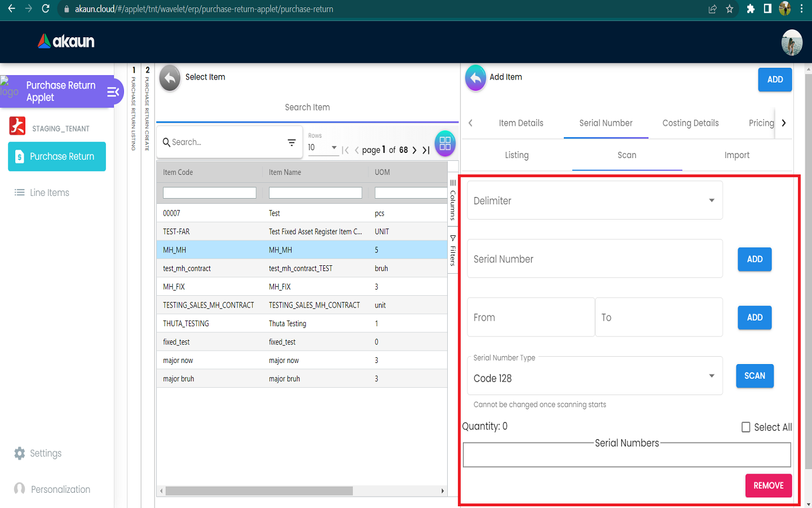Bookmark this page with the star icon
812x508 pixels.
pyautogui.click(x=730, y=9)
